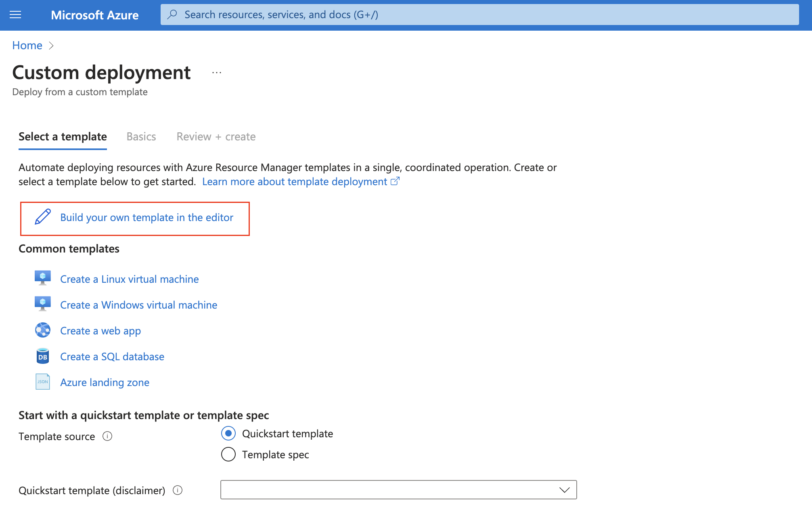Go to Home breadcrumb link

point(27,45)
